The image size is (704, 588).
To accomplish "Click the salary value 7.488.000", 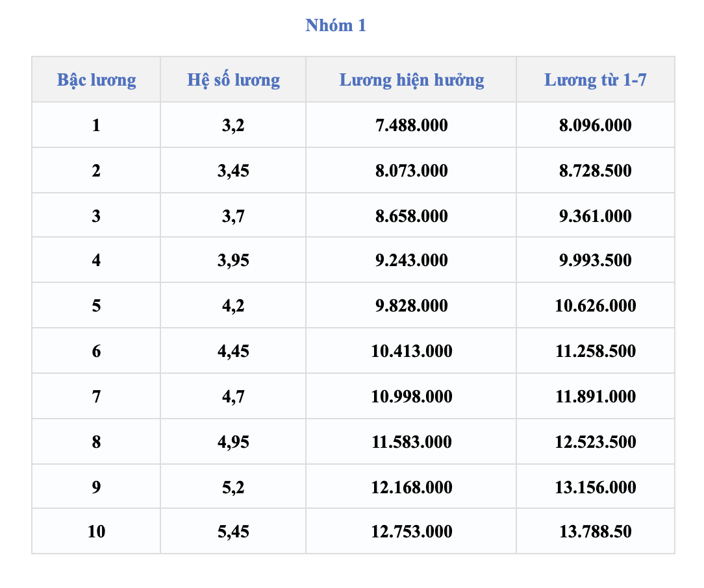I will pyautogui.click(x=411, y=125).
